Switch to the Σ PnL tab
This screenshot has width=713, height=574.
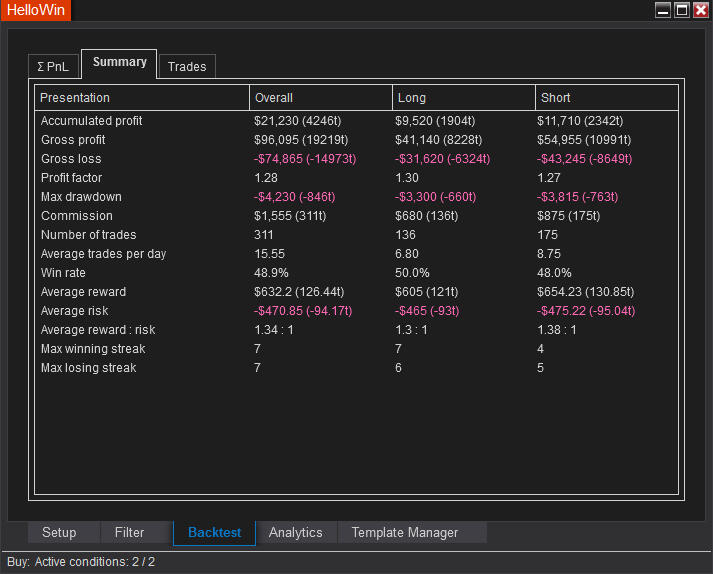(53, 67)
